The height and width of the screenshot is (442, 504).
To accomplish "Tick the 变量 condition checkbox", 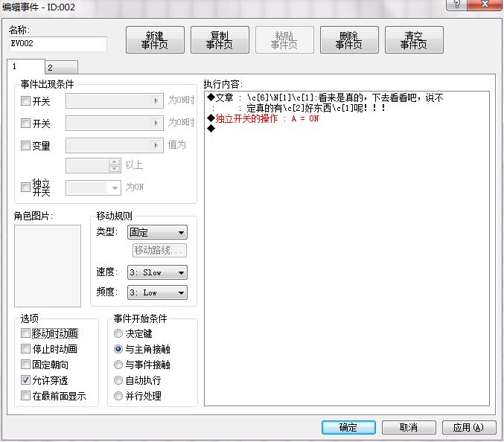I will [x=25, y=145].
